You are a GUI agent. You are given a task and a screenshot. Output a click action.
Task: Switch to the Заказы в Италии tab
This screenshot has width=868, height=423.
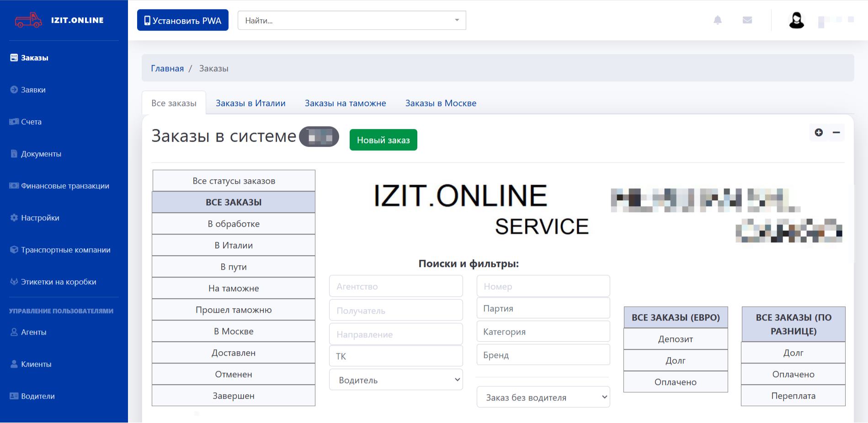click(250, 103)
